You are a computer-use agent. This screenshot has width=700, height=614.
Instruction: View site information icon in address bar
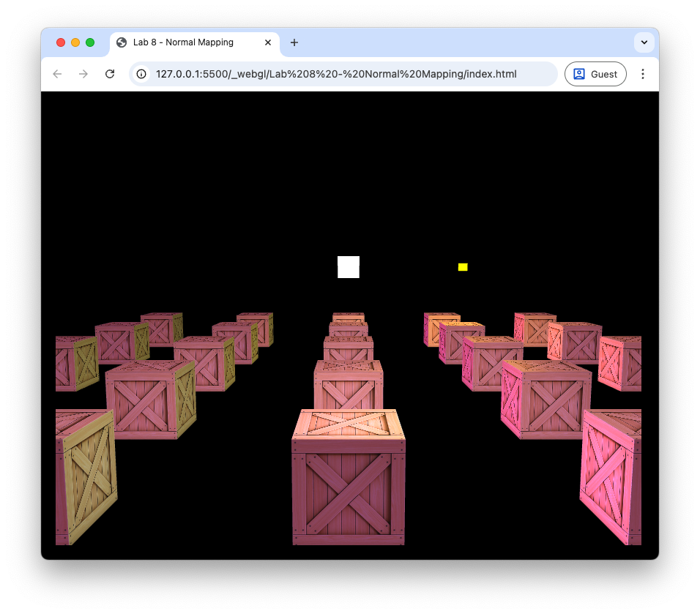[x=142, y=74]
